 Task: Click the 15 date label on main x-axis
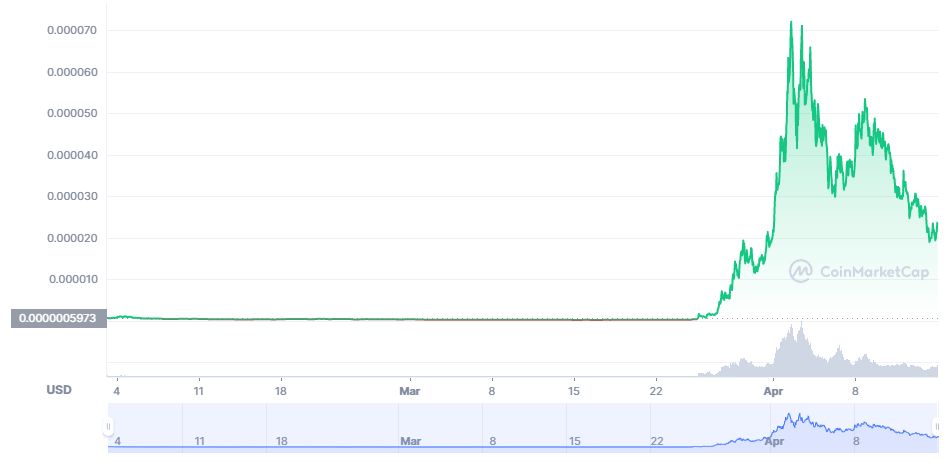574,391
